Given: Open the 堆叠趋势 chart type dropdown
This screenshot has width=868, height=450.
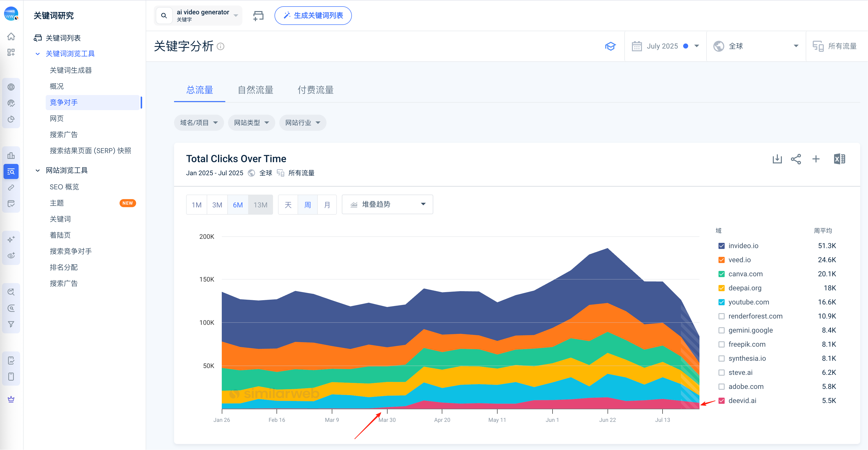Looking at the screenshot, I should coord(387,204).
